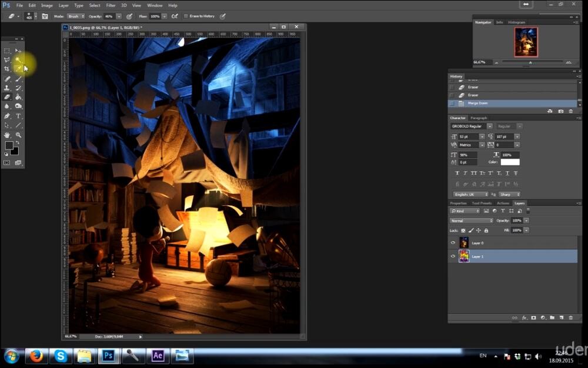This screenshot has width=588, height=368.
Task: Select the Eraser tool in toolbox
Action: tap(6, 97)
